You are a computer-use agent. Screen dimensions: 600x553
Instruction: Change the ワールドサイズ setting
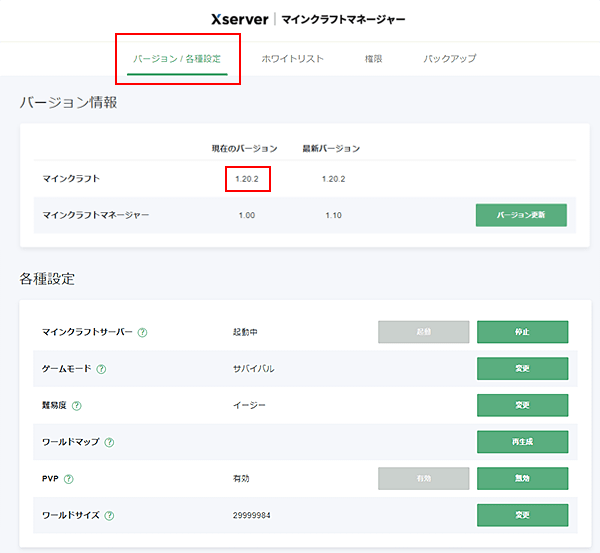[x=522, y=515]
